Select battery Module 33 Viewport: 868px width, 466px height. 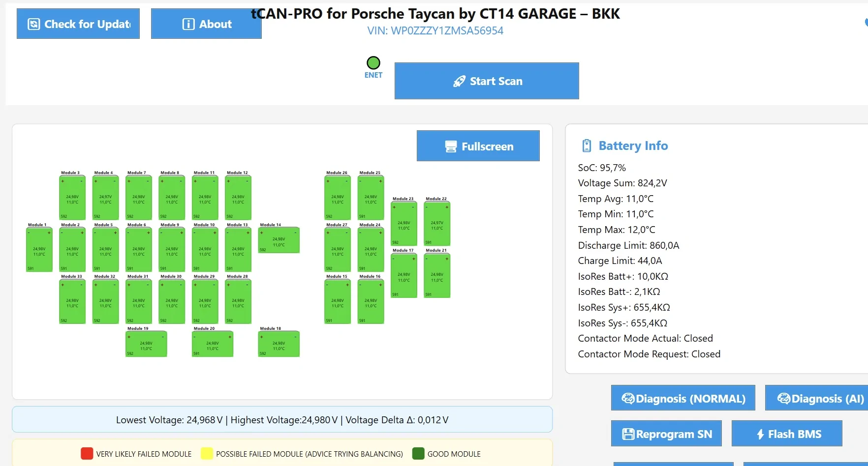(72, 301)
